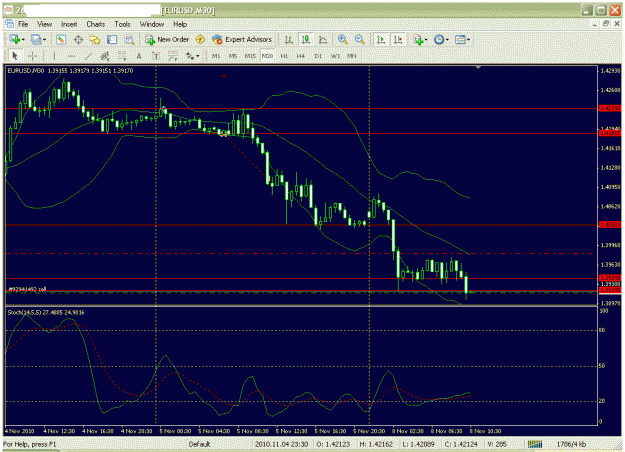Expand the Templates dropdown arrow

[468, 40]
